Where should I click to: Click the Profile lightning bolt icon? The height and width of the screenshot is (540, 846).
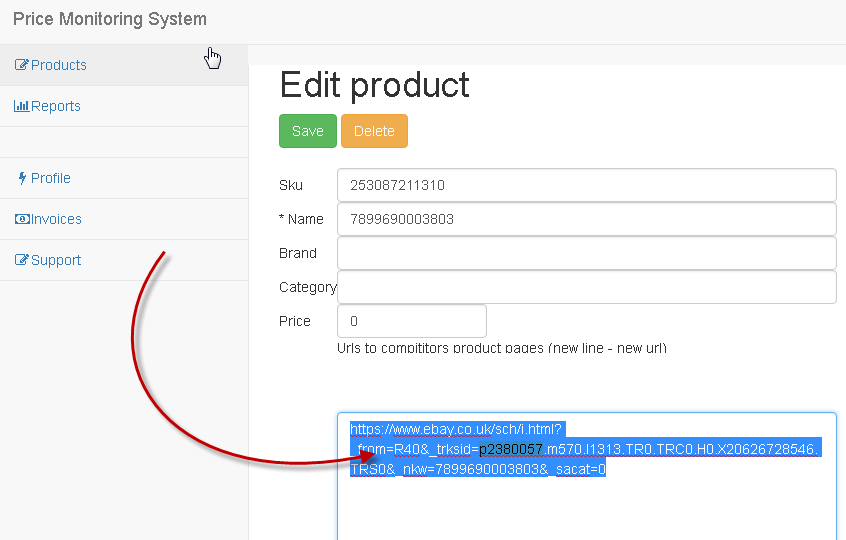(x=22, y=178)
